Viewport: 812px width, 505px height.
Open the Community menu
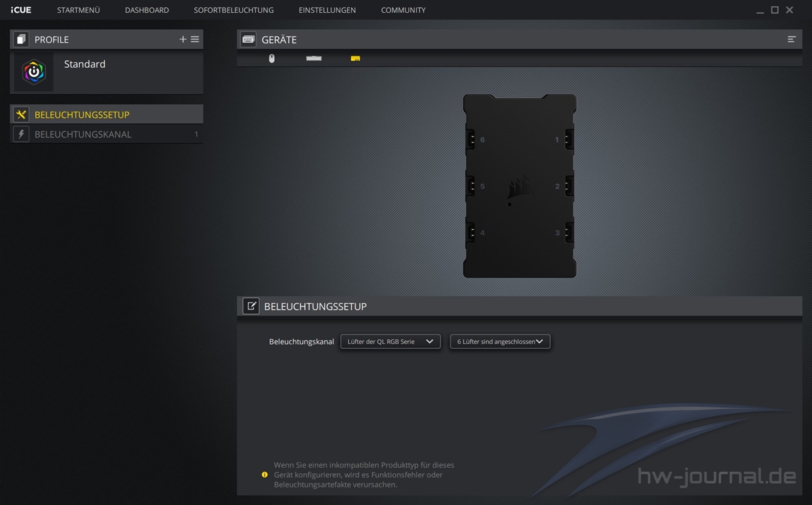pos(403,10)
